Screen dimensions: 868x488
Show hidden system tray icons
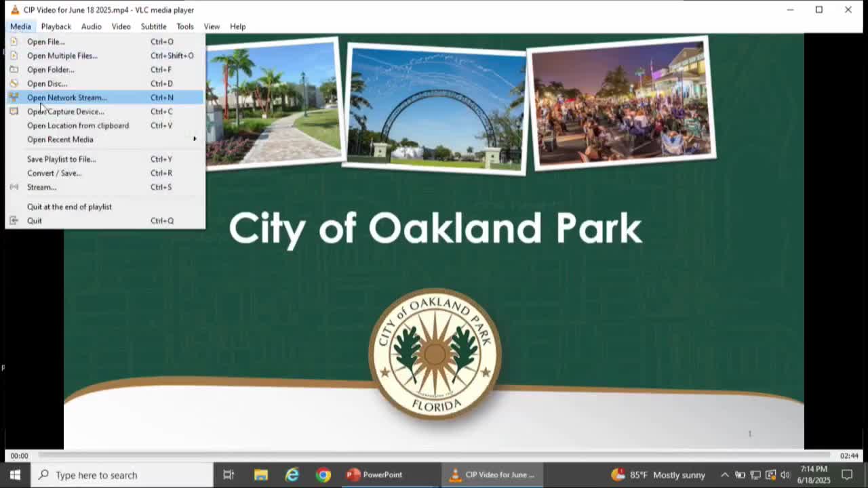pyautogui.click(x=724, y=475)
